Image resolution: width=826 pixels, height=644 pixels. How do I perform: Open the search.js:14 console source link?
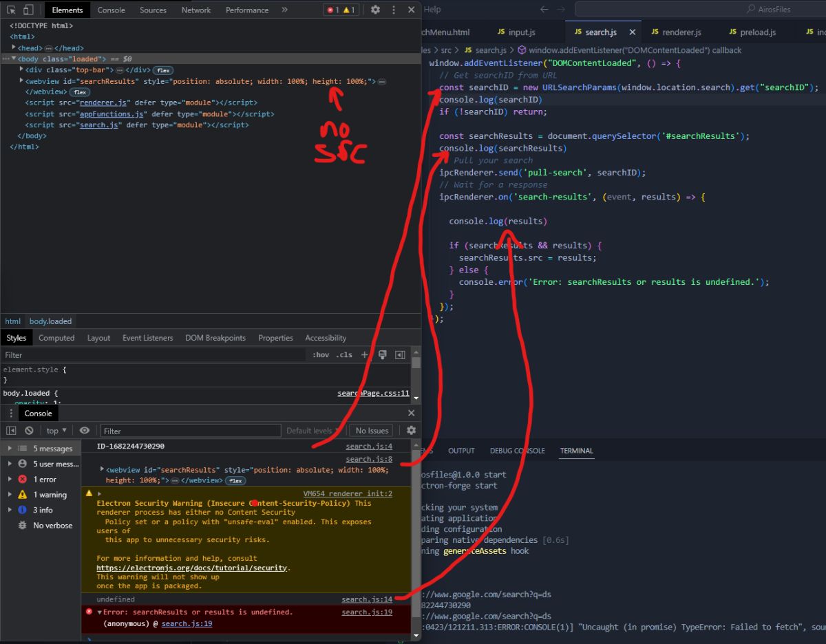pos(367,599)
